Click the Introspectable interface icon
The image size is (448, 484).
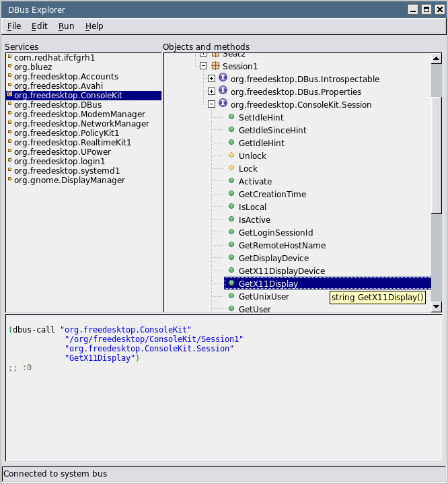click(x=223, y=78)
